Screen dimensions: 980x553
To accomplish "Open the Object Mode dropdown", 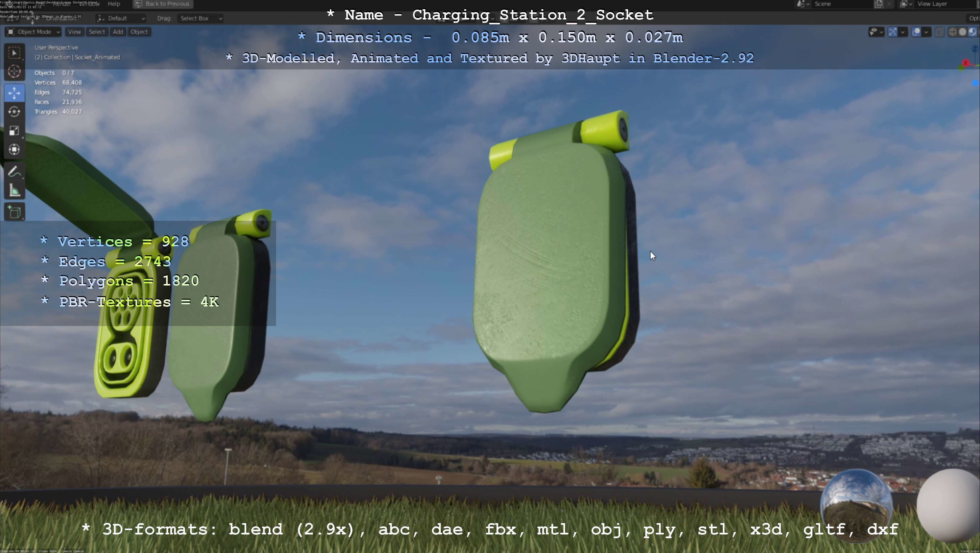I will [33, 32].
